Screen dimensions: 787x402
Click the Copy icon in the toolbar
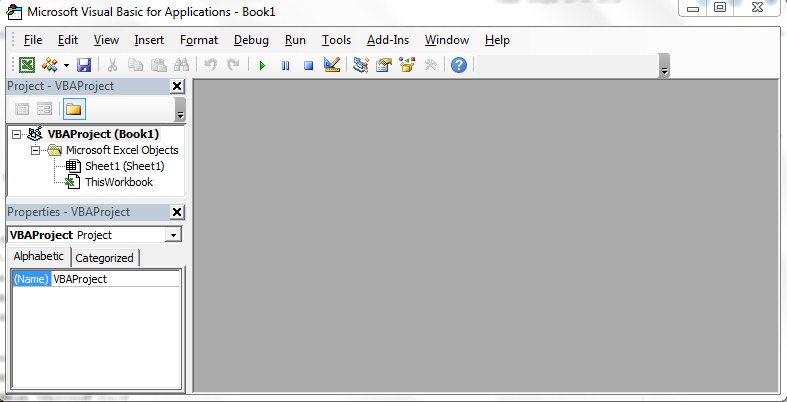tap(135, 65)
